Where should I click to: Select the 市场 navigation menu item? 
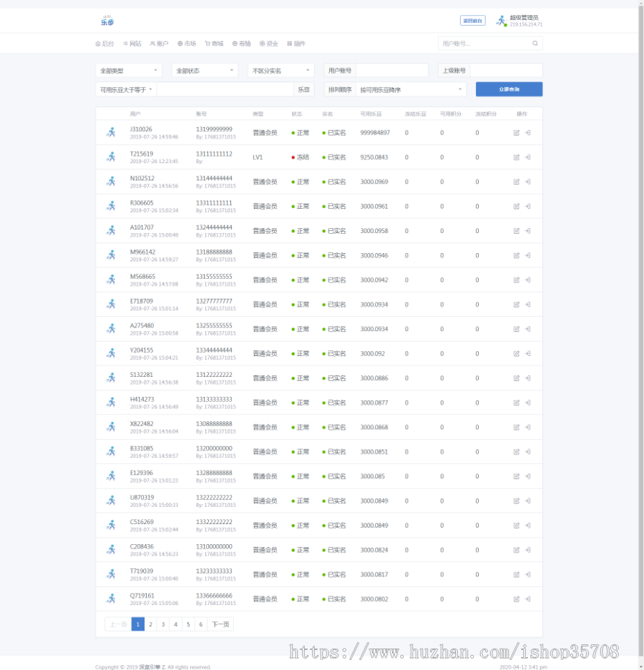click(187, 44)
